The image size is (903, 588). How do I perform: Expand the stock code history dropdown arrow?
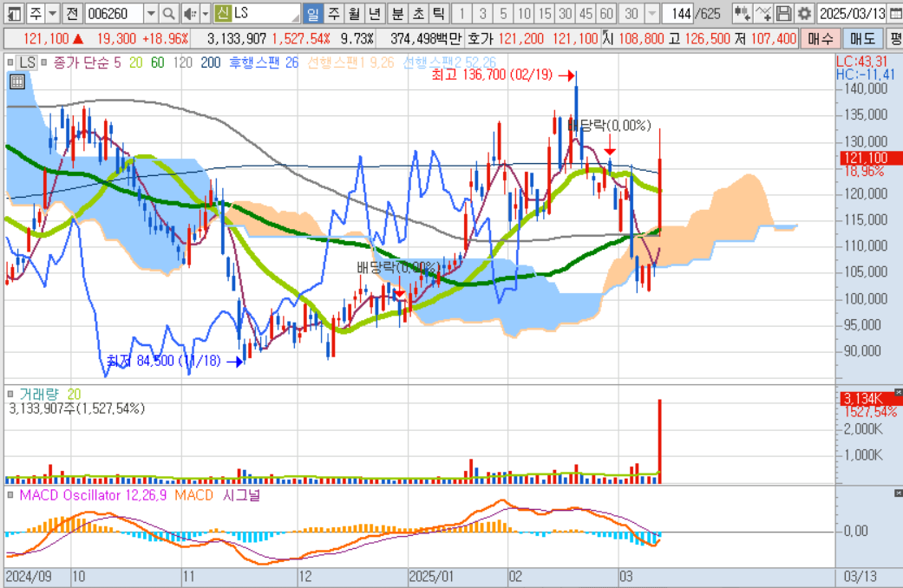[x=151, y=13]
